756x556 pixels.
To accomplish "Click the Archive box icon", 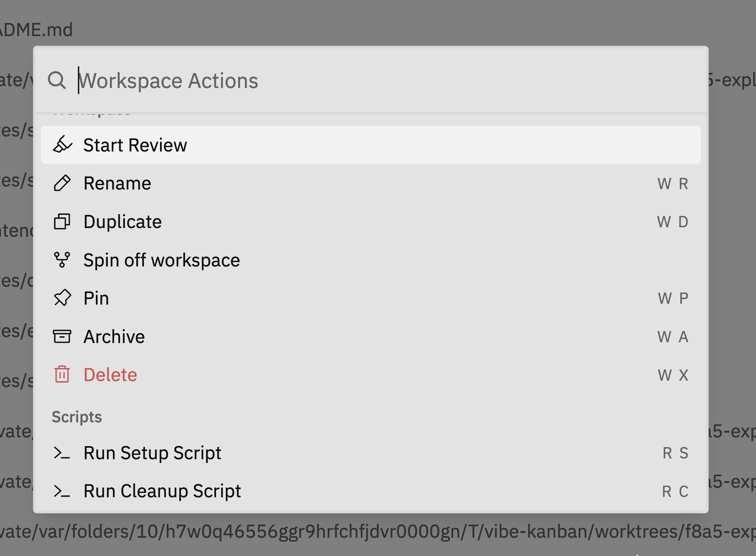I will pos(62,336).
